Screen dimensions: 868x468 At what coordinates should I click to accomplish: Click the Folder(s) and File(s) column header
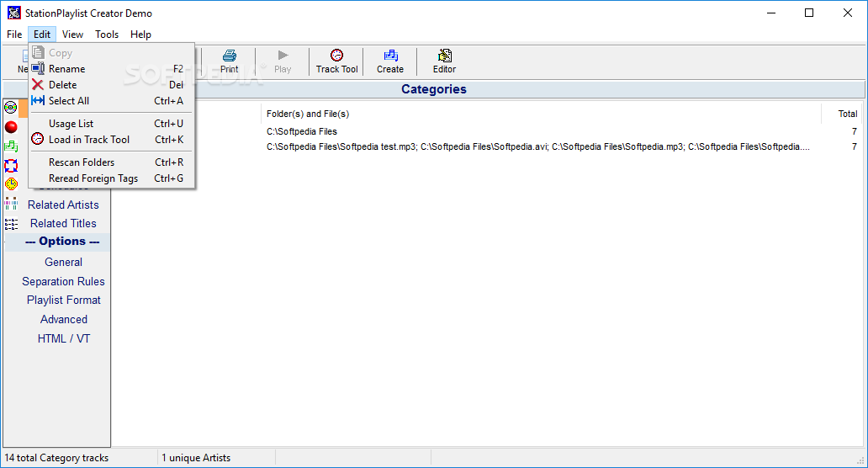tap(308, 114)
